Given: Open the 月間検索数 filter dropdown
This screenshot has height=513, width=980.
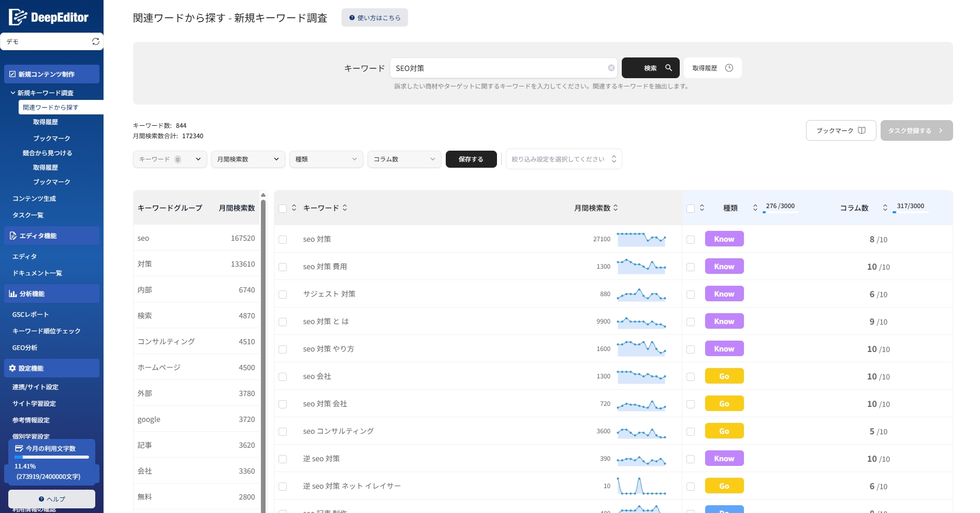Looking at the screenshot, I should coord(247,159).
